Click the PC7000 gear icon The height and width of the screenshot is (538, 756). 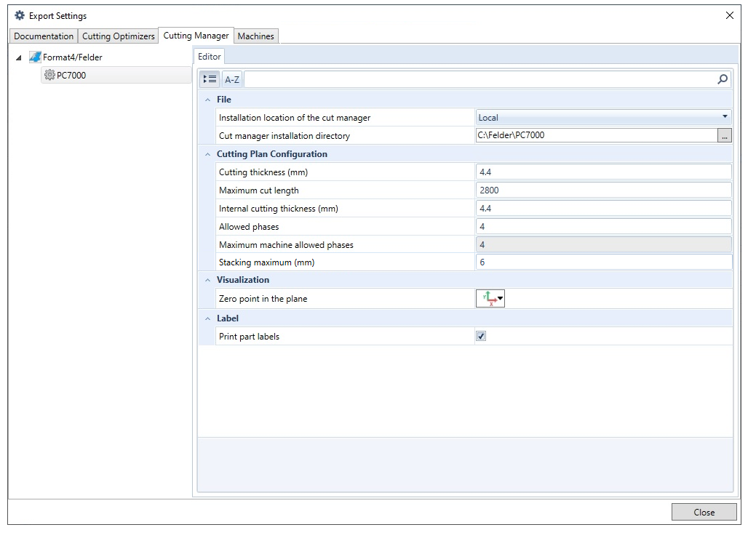click(49, 75)
